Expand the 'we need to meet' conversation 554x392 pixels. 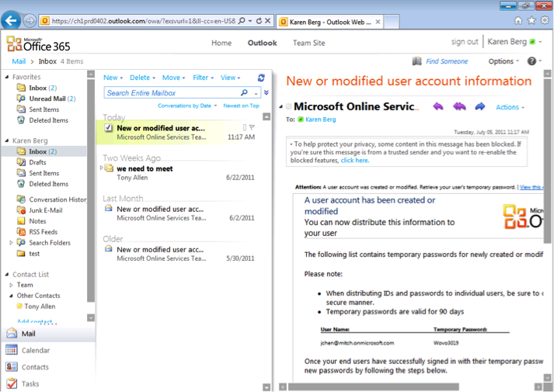tap(102, 168)
